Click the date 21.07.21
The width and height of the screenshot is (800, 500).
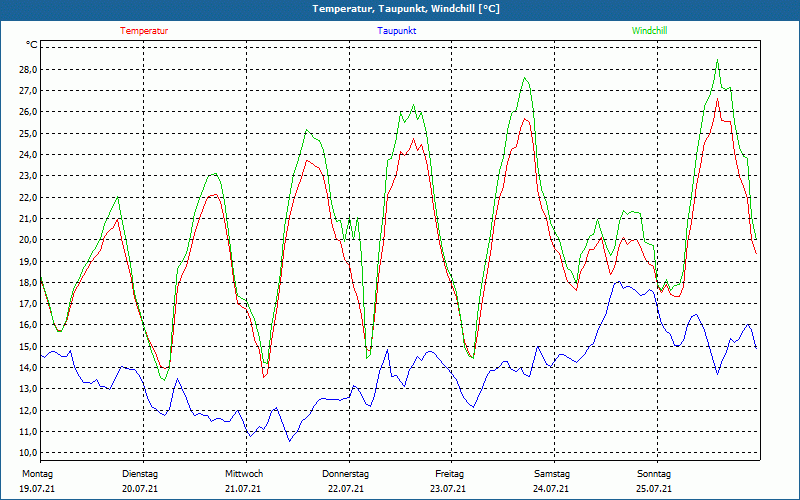tap(243, 489)
